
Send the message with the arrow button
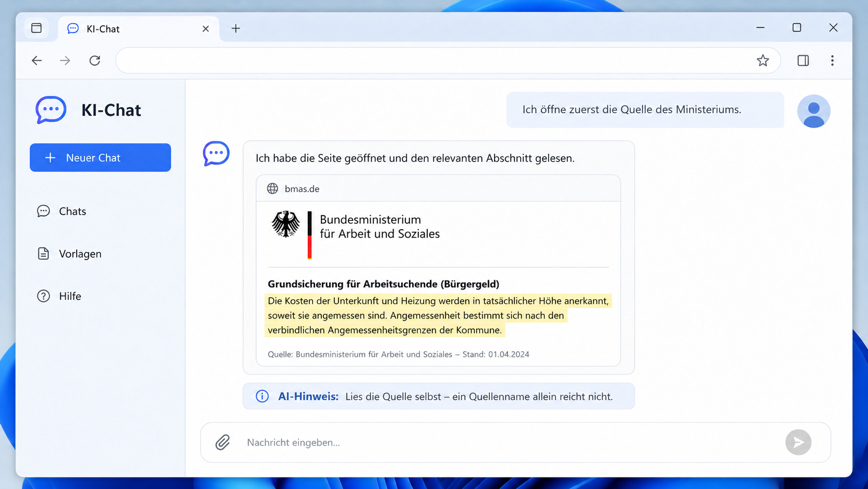pos(798,442)
